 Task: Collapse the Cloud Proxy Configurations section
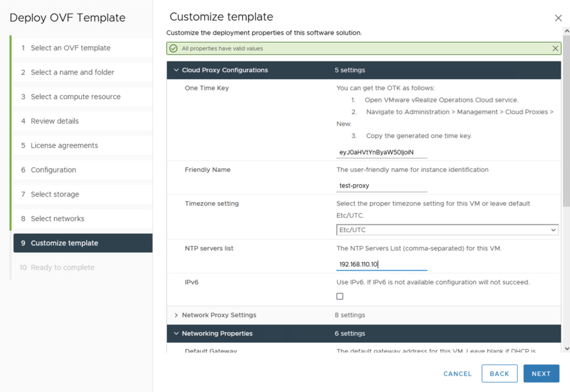(x=176, y=70)
